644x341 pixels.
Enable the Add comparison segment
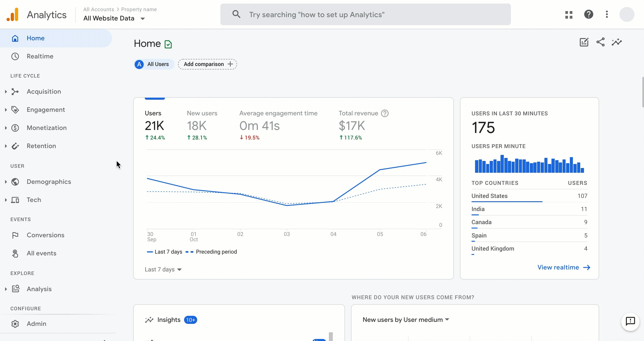(208, 64)
